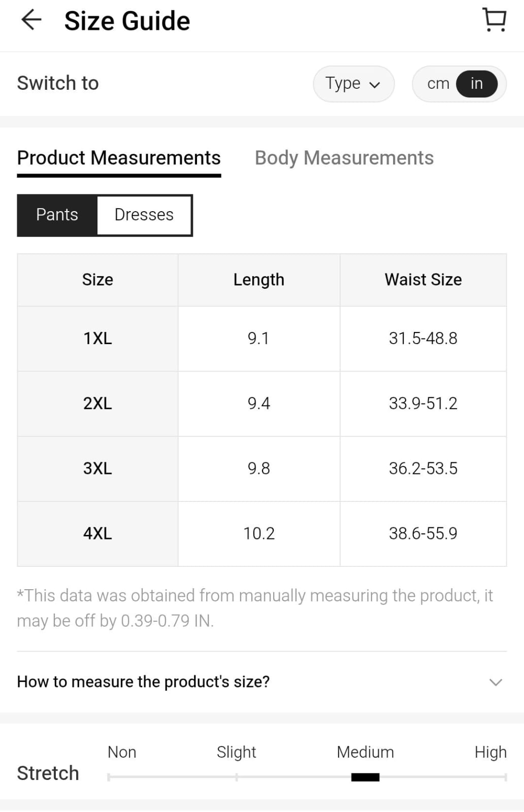Open the Type dropdown
The image size is (524, 812).
353,84
